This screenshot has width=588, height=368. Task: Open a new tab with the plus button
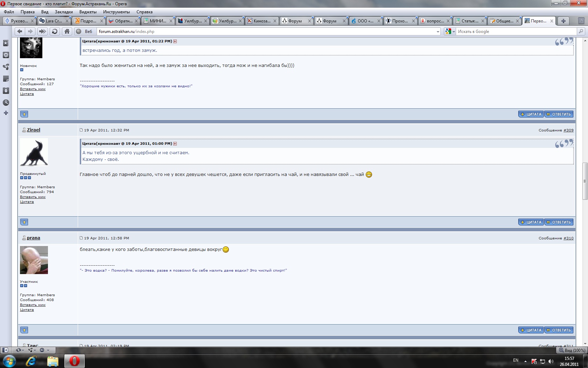[563, 21]
